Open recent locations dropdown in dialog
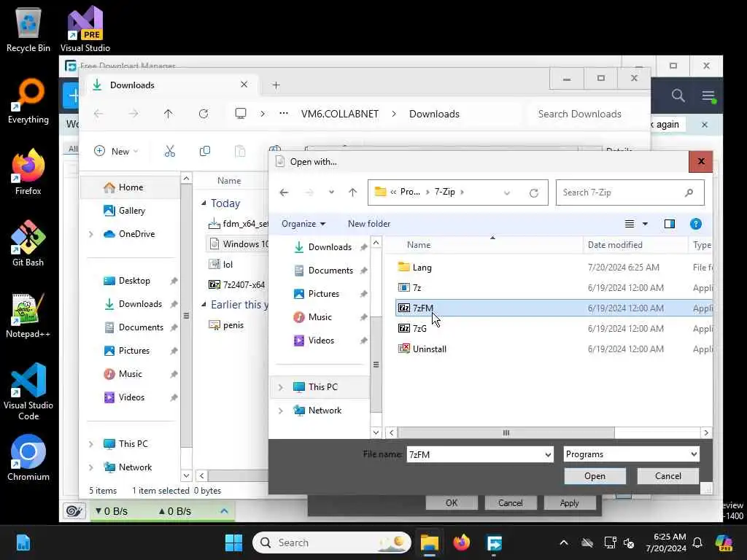Image resolution: width=747 pixels, height=560 pixels. point(331,192)
